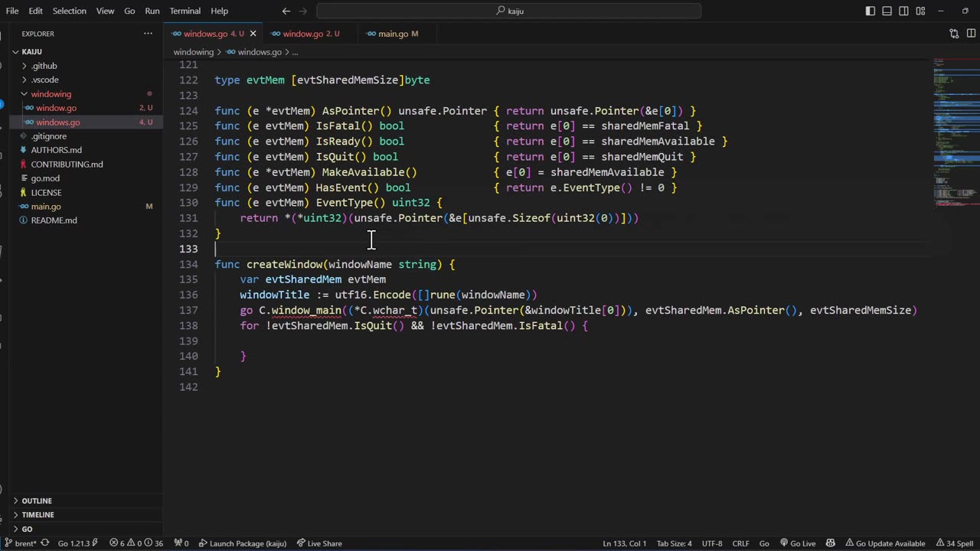Click createWindow function name in code
Screen dimensions: 980x551
[284, 264]
